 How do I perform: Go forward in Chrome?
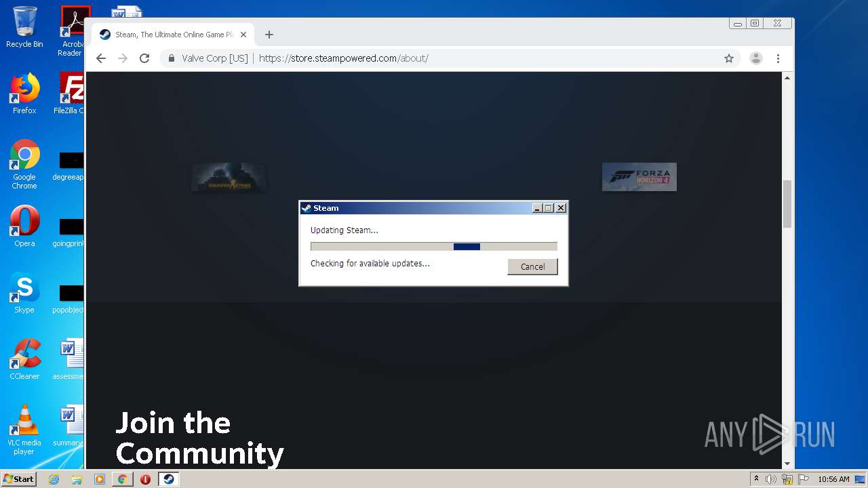[x=123, y=58]
